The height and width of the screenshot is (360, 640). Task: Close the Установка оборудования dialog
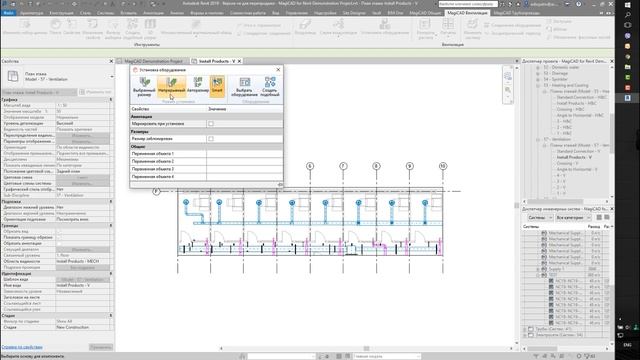coord(278,70)
